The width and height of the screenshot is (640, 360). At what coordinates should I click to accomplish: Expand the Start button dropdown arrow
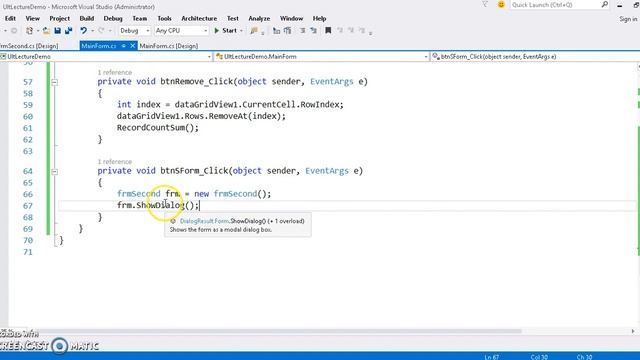coord(241,31)
